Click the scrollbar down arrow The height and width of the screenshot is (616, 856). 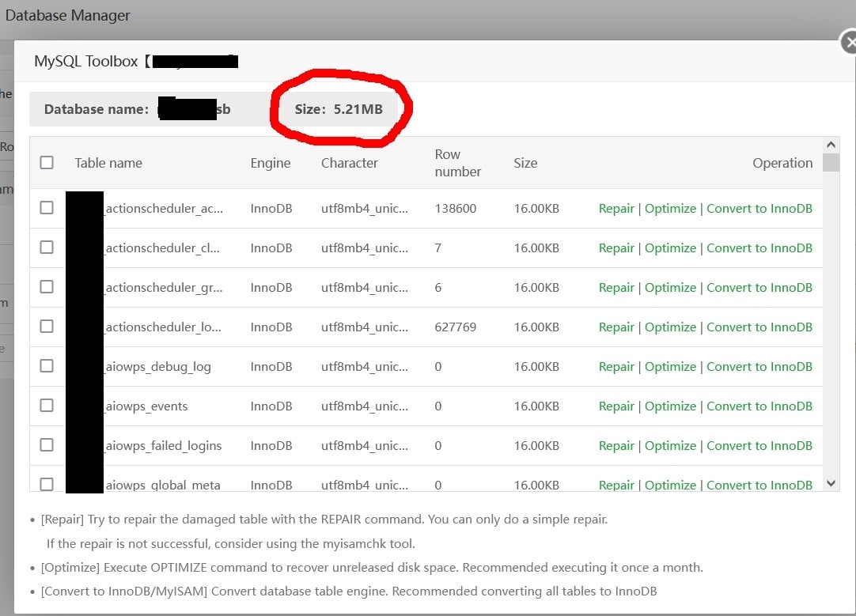tap(831, 483)
